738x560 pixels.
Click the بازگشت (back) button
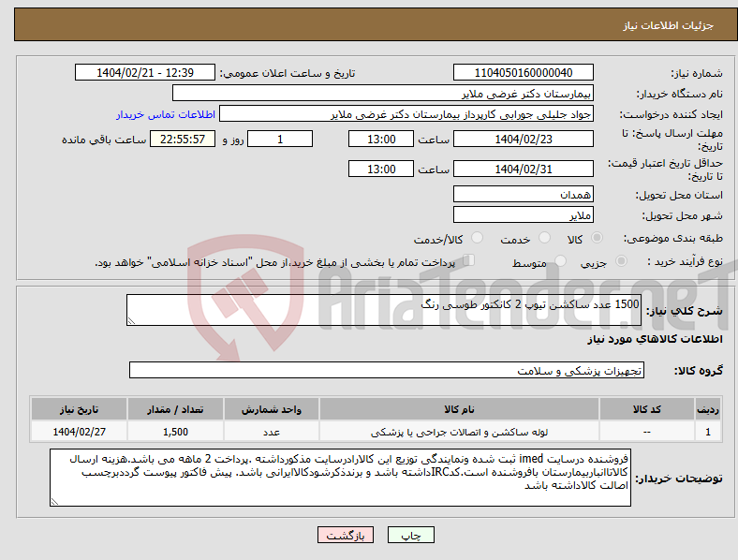[x=345, y=535]
